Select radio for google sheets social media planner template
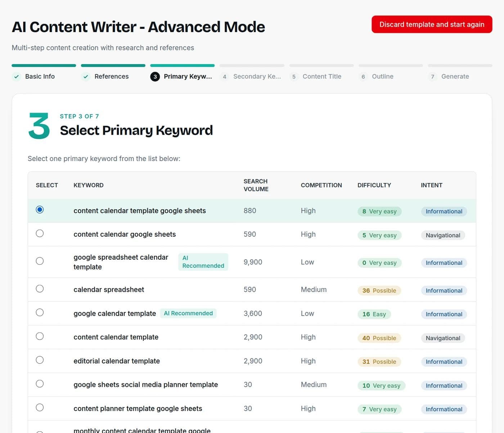The image size is (504, 433). coord(40,384)
